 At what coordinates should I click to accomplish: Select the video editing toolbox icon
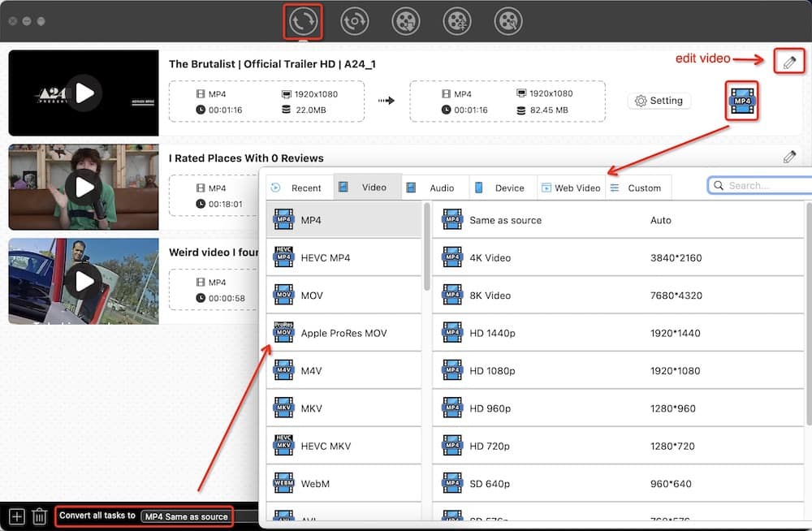457,21
